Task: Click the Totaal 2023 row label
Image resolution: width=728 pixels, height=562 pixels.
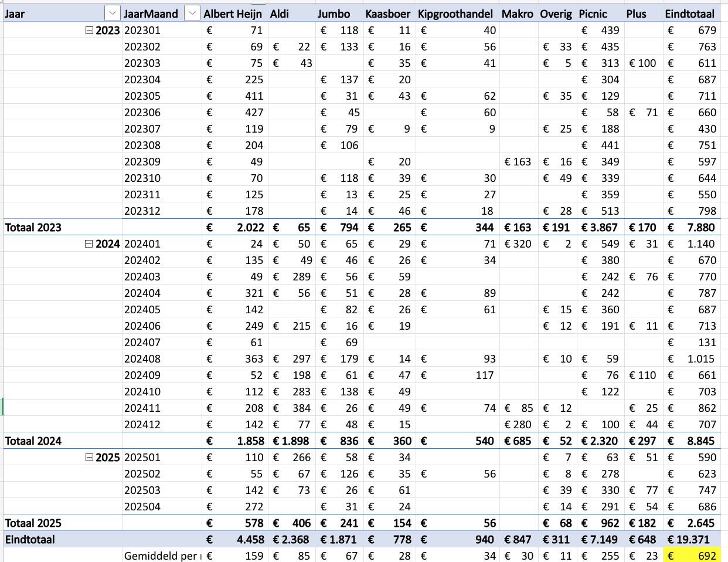Action: (x=33, y=228)
